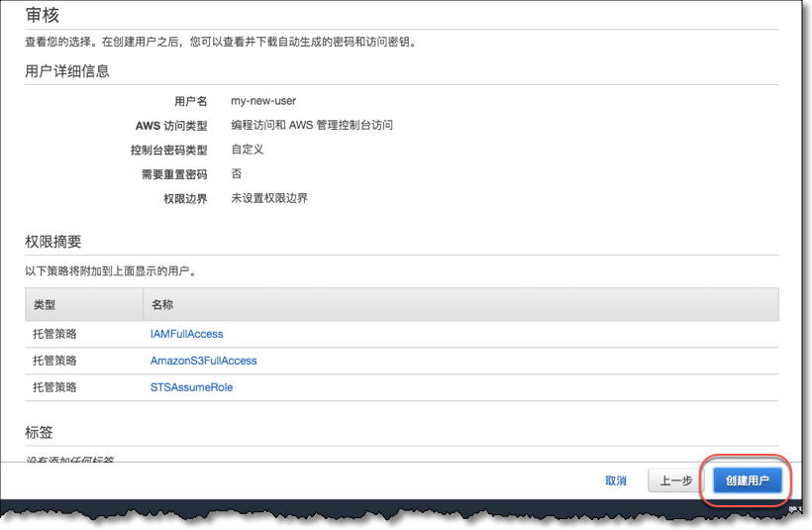Open the AmazonS3FullAccess policy link
The width and height of the screenshot is (812, 530).
204,361
